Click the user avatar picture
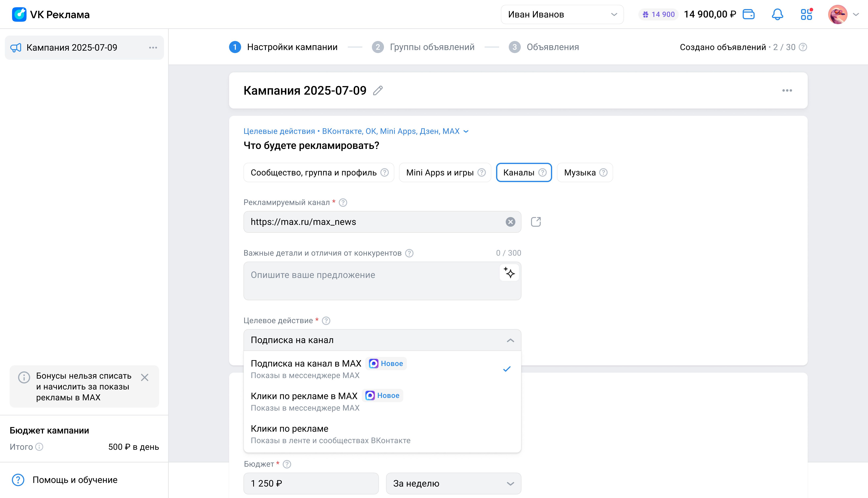Screen dimensions: 868x498 tap(838, 14)
